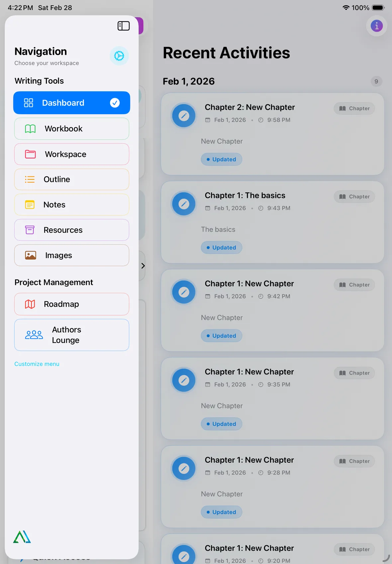Viewport: 392px width, 564px height.
Task: Click 'The basics' description text
Action: 218,230
